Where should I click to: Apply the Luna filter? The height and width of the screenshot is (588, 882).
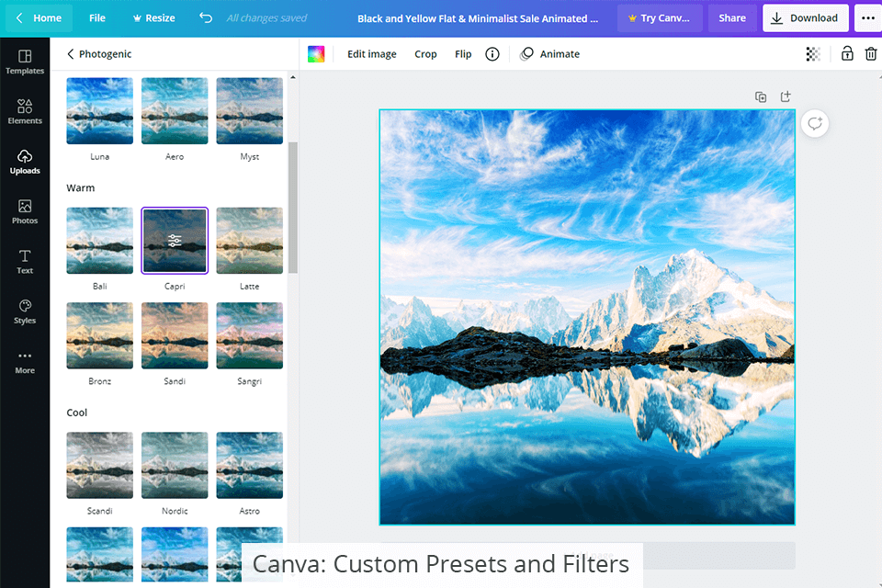pos(99,111)
